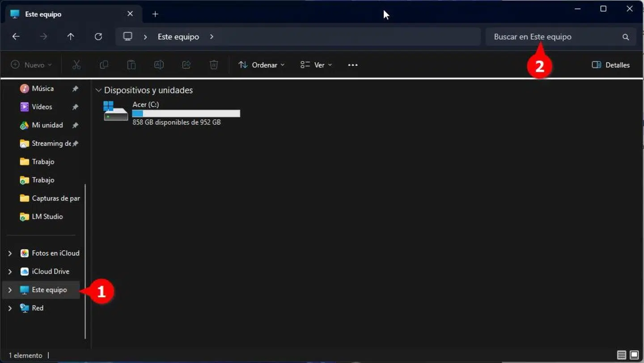Click the 1 elemento status text
Viewport: 644px width, 363px height.
point(25,355)
